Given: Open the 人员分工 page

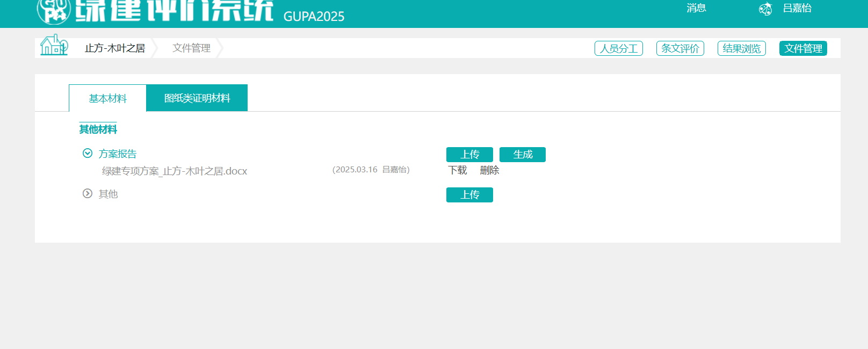Looking at the screenshot, I should (618, 48).
